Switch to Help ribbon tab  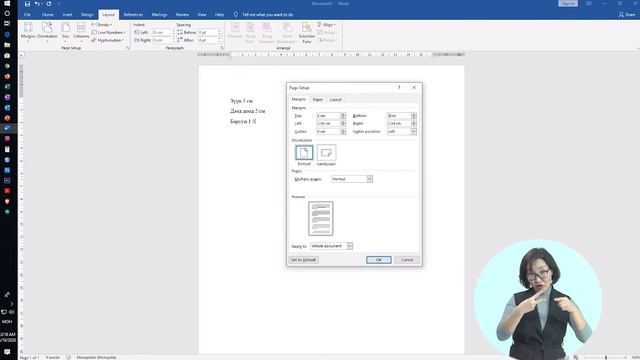tap(220, 15)
